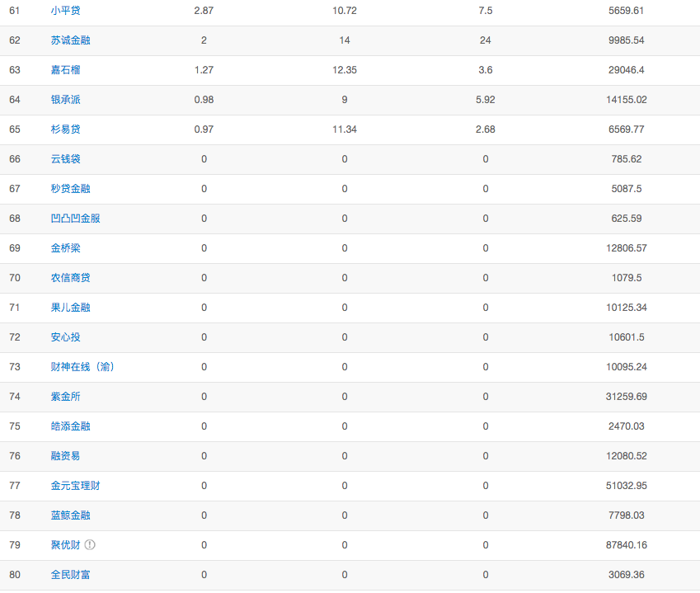700x593 pixels.
Task: Click the amount 7798.03
Action: coord(627,515)
